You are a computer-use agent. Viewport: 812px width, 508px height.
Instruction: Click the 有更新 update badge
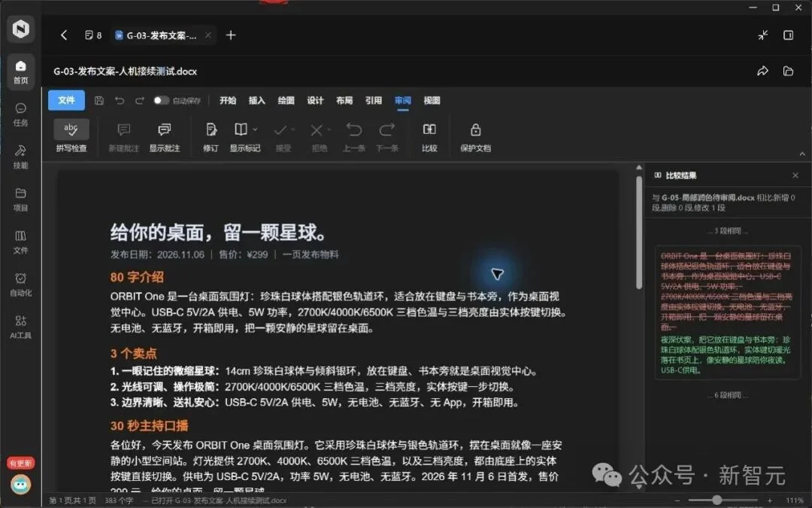(21, 463)
